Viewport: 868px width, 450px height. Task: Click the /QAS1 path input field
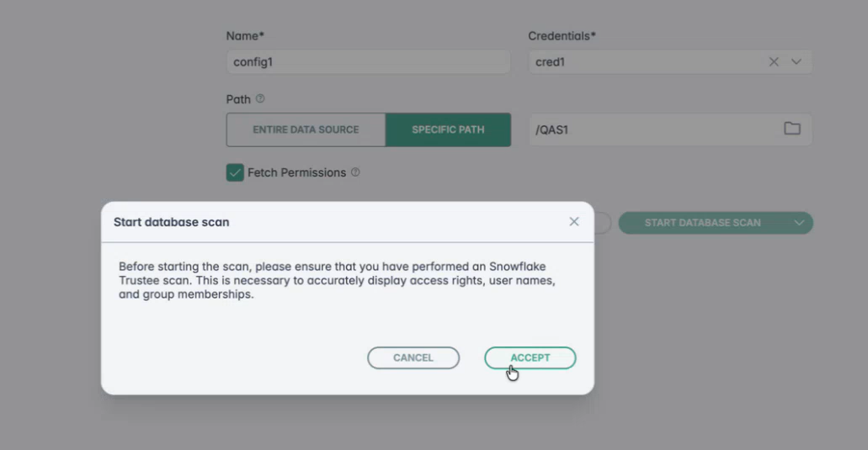[x=652, y=130]
